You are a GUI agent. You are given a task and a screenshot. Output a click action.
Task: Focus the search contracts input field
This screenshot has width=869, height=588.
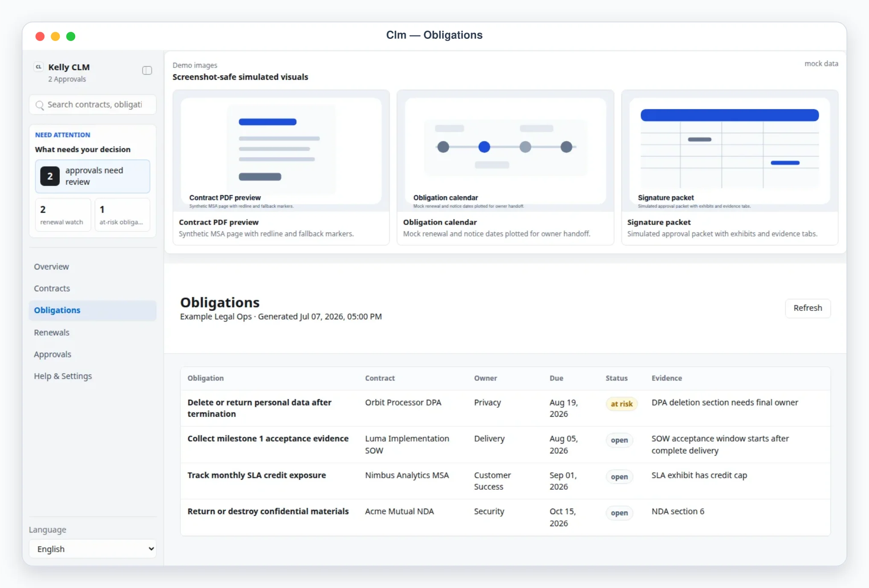[x=93, y=105]
